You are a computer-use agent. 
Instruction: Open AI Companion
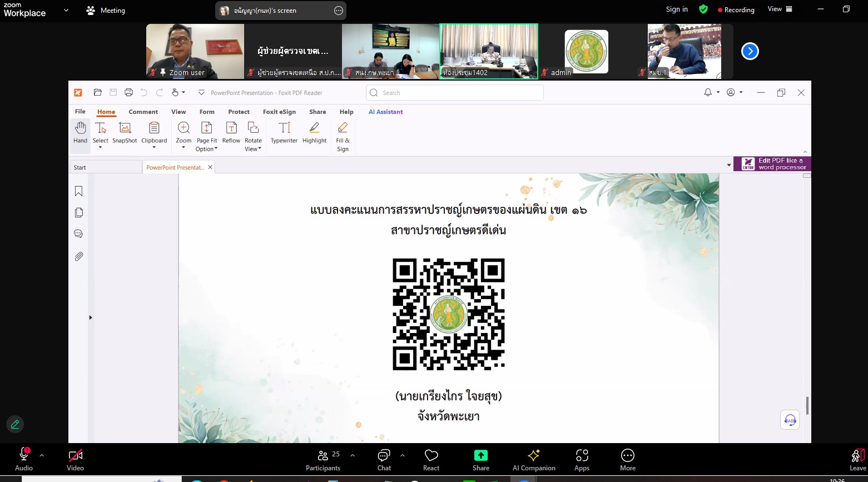coord(534,460)
